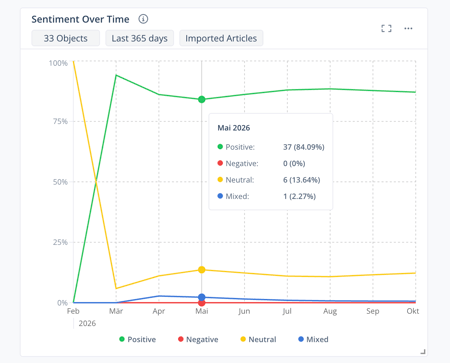The width and height of the screenshot is (450, 363).
Task: Click the yellow Neutral data point at Mai
Action: (202, 270)
